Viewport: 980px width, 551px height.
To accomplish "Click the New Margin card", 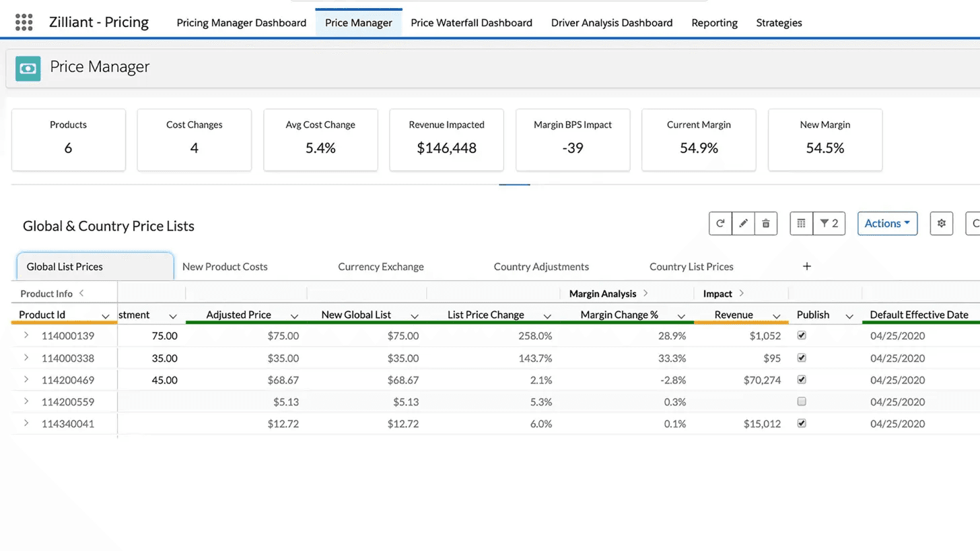I will pyautogui.click(x=825, y=140).
